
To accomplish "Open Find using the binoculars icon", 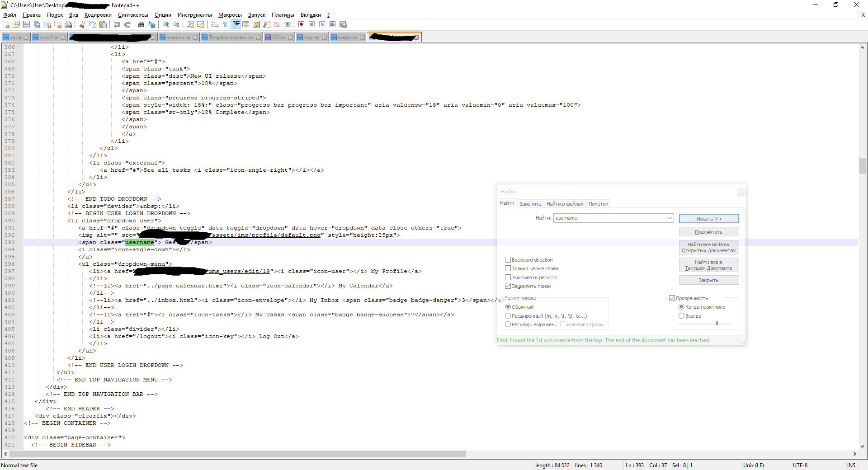I will tap(142, 24).
